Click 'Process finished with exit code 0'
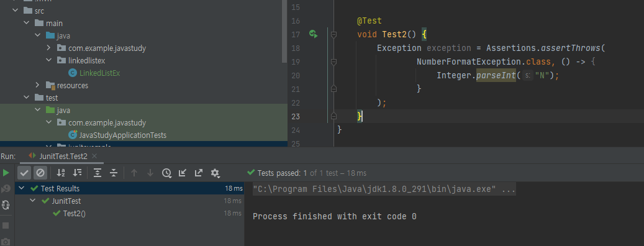This screenshot has width=644, height=246. pos(334,216)
